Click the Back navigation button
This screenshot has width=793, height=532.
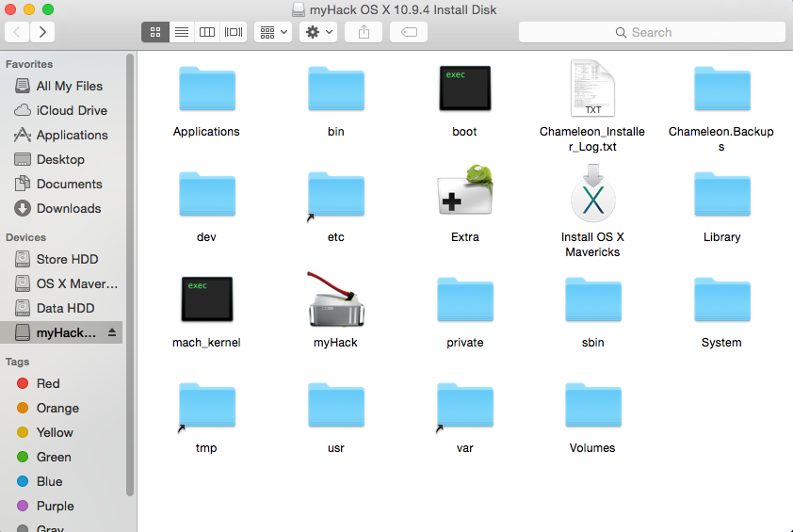pyautogui.click(x=17, y=32)
